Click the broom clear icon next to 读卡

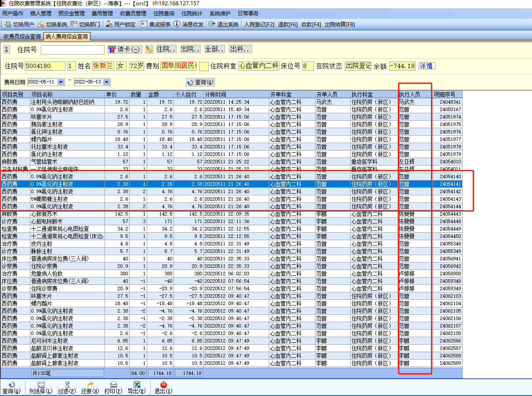coord(149,50)
